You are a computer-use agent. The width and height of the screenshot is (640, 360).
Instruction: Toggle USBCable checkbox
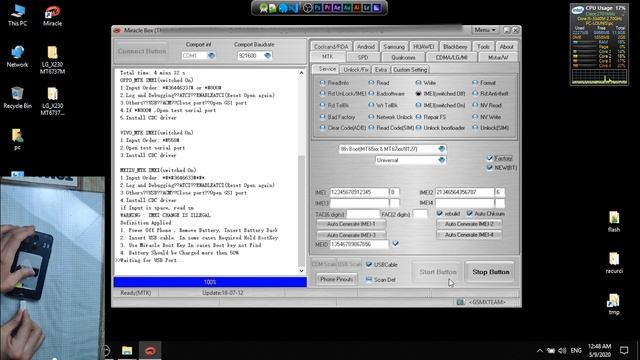click(x=369, y=264)
